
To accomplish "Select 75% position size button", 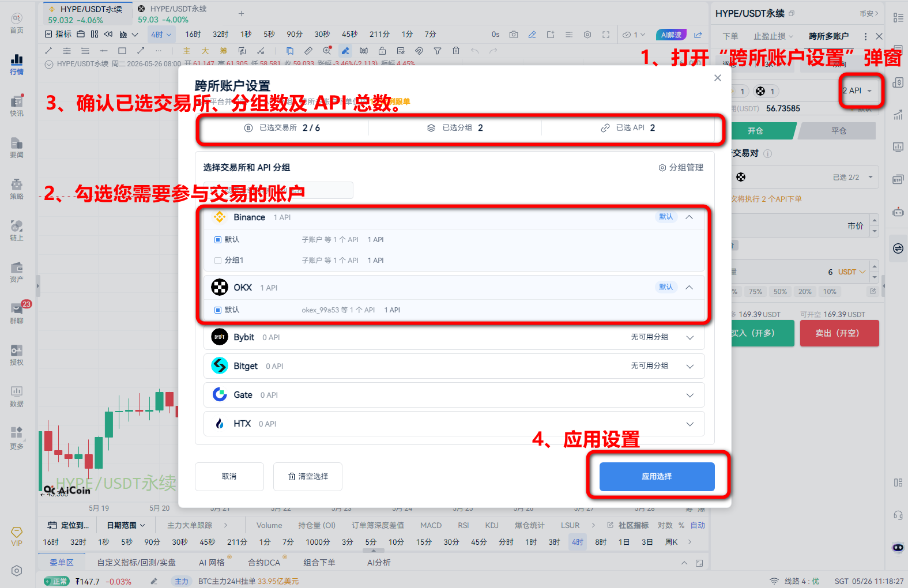I will pos(755,292).
